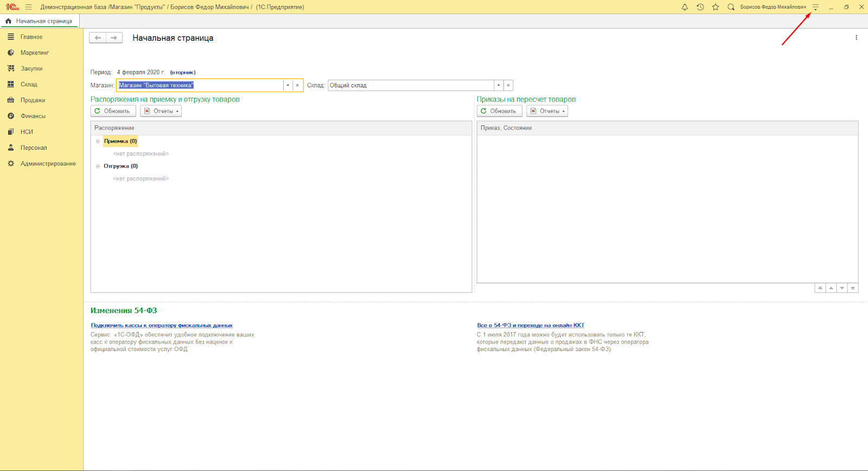Screen dimensions: 868x471
Task: Open the search magnifier icon
Action: (731, 7)
